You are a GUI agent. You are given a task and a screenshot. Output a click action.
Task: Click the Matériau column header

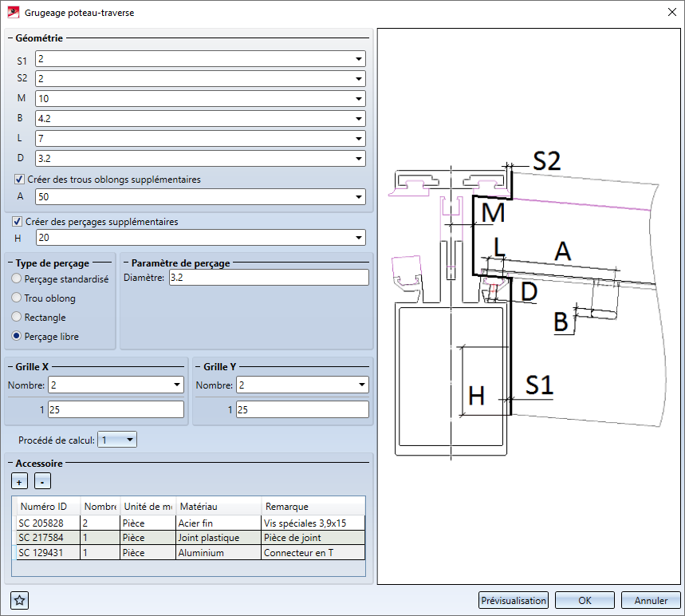tap(218, 507)
